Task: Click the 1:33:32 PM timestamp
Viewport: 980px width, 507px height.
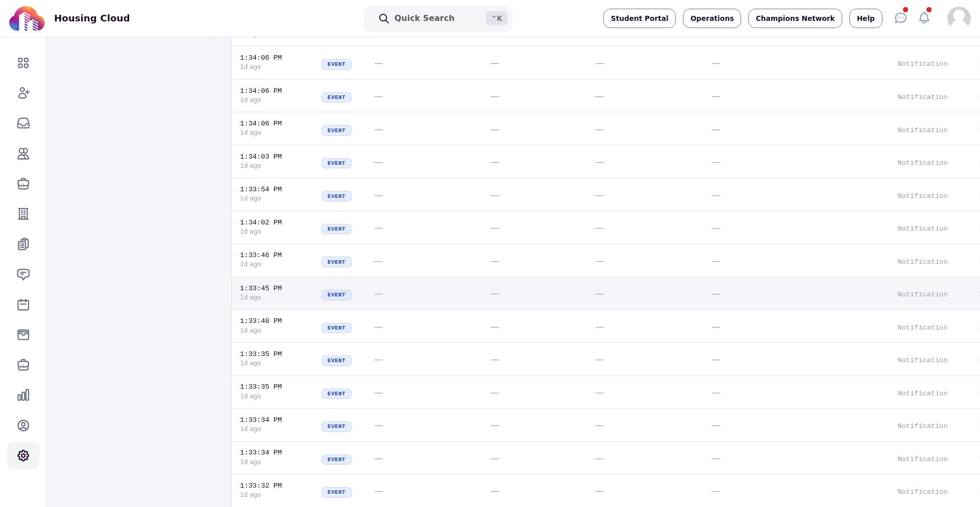Action: tap(261, 486)
